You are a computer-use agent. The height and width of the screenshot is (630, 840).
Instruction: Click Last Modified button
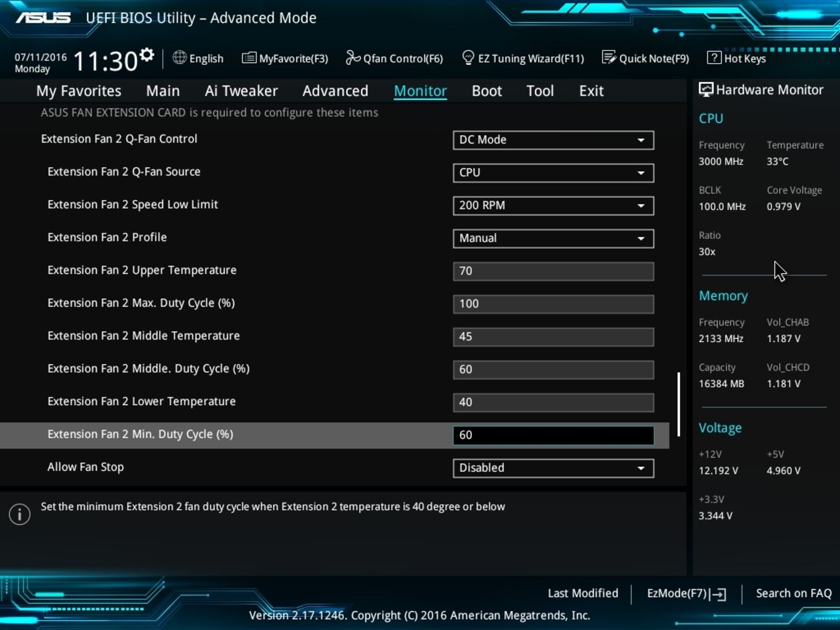pyautogui.click(x=583, y=594)
